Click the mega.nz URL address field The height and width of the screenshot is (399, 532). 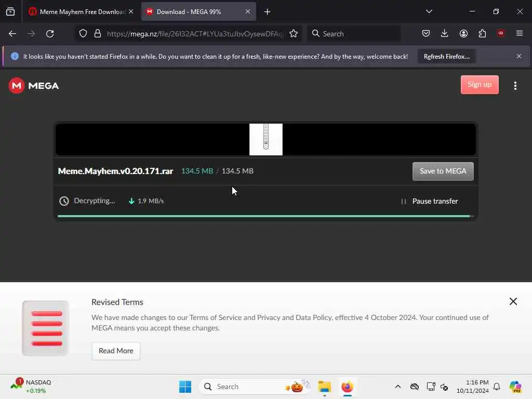tap(194, 34)
